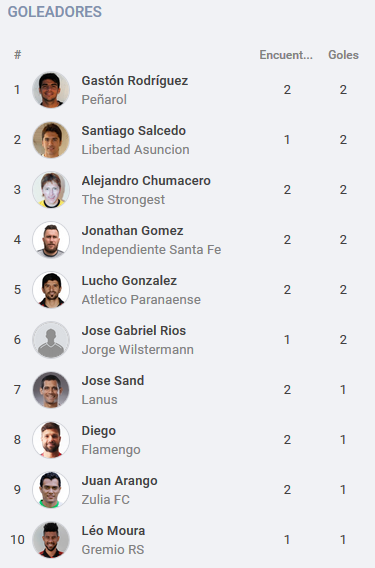Open Jose Sand's profile picture

pyautogui.click(x=51, y=390)
